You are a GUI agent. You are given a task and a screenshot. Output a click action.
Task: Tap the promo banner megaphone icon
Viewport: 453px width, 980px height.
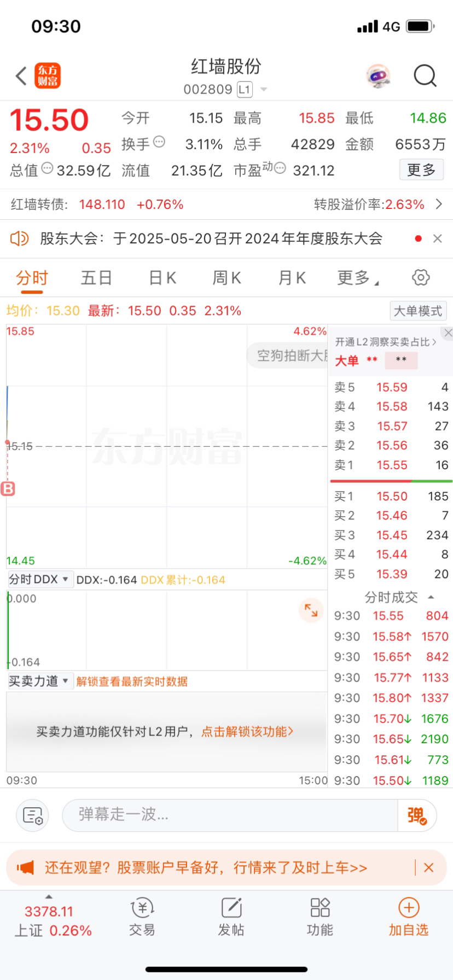pyautogui.click(x=25, y=867)
